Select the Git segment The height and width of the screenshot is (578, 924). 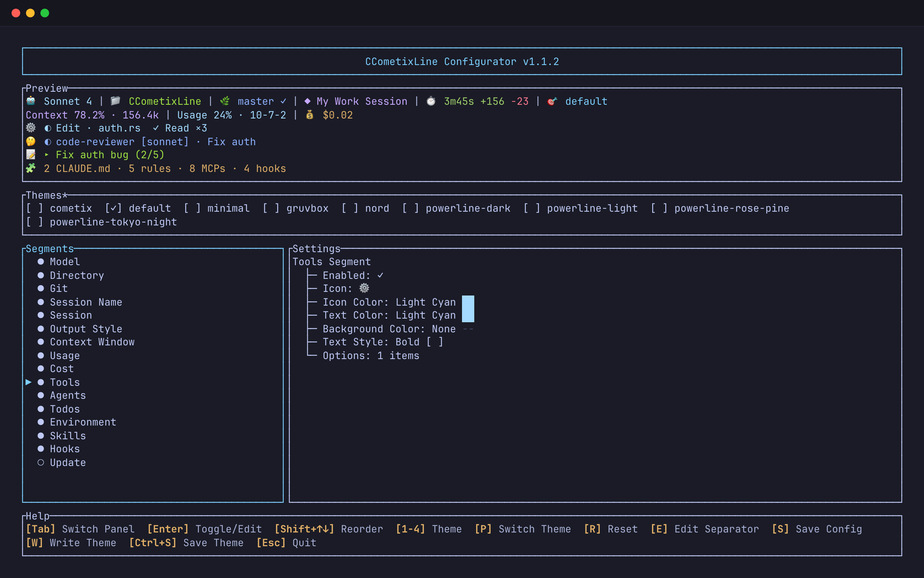tap(59, 289)
